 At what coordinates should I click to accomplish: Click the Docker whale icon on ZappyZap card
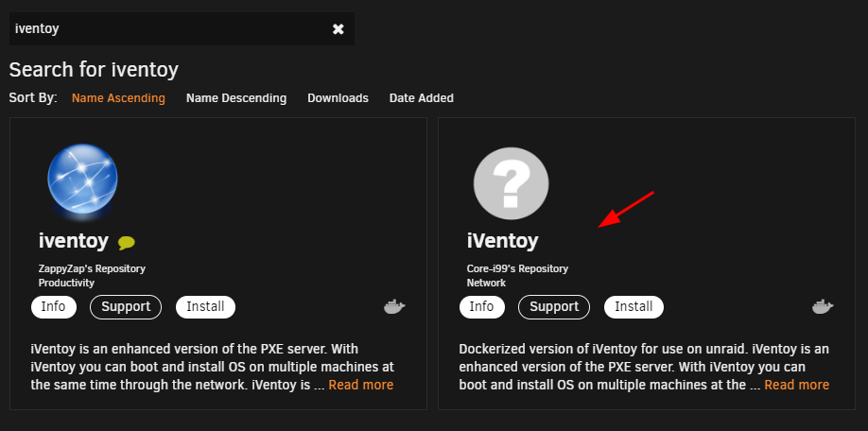pos(394,306)
